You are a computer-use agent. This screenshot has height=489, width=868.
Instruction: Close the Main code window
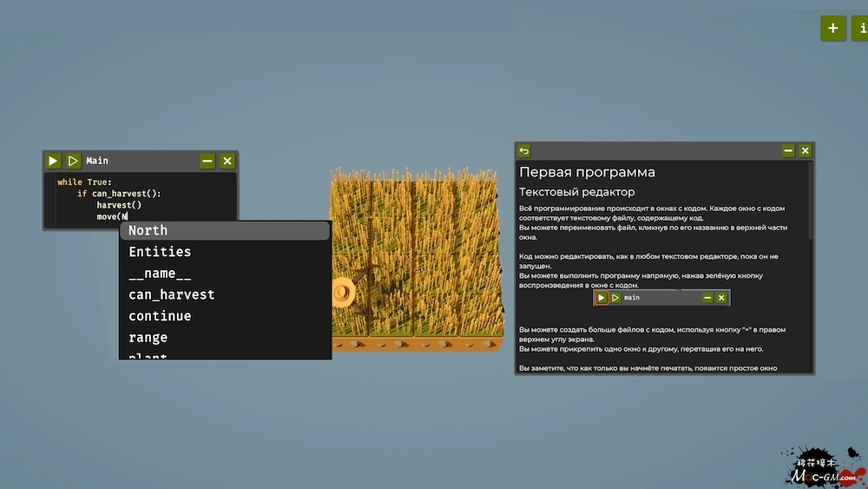(227, 161)
